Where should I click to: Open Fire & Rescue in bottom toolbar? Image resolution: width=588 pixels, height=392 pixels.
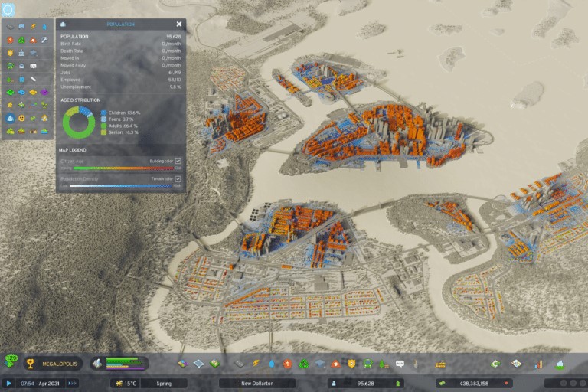335,364
